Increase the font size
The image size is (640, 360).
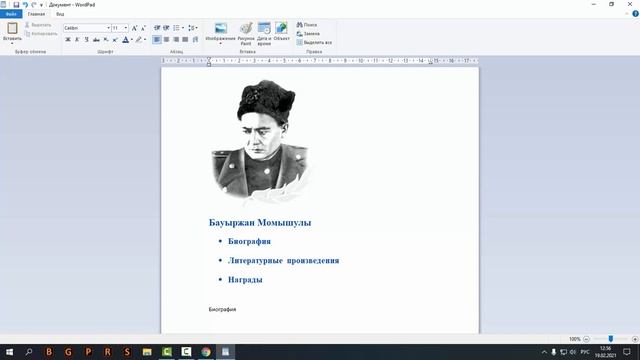134,28
